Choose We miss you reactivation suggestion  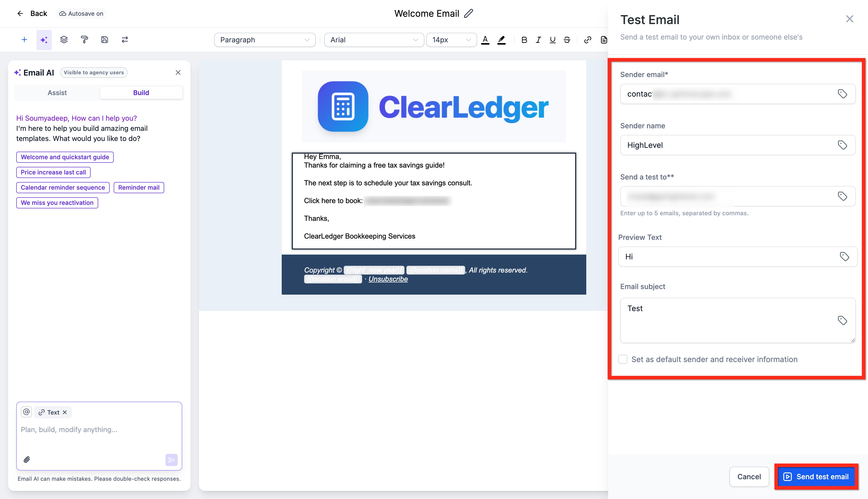pos(57,203)
